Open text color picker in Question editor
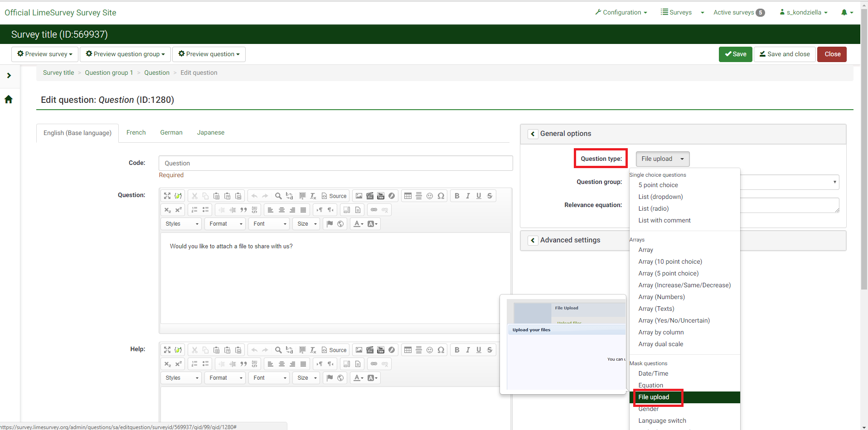Viewport: 868px width, 430px height. click(358, 224)
